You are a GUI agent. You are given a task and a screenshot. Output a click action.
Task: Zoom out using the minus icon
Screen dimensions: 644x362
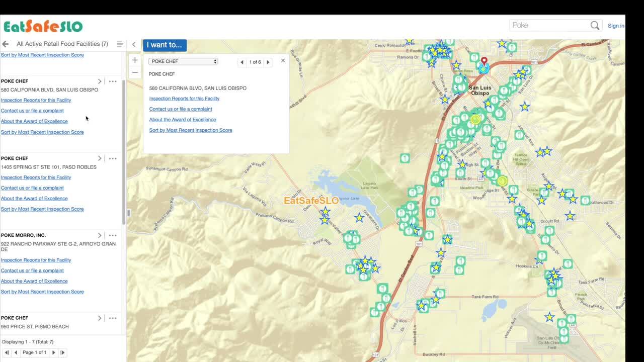tap(135, 72)
